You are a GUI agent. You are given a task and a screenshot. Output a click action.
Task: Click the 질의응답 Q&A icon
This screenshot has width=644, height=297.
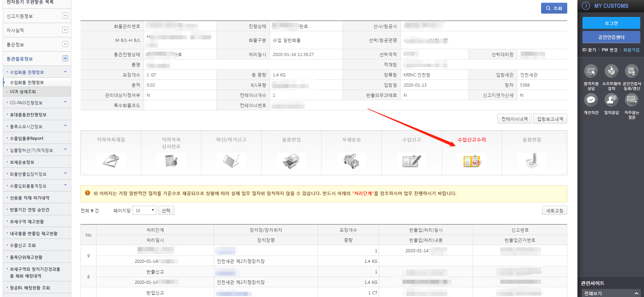coord(611,100)
